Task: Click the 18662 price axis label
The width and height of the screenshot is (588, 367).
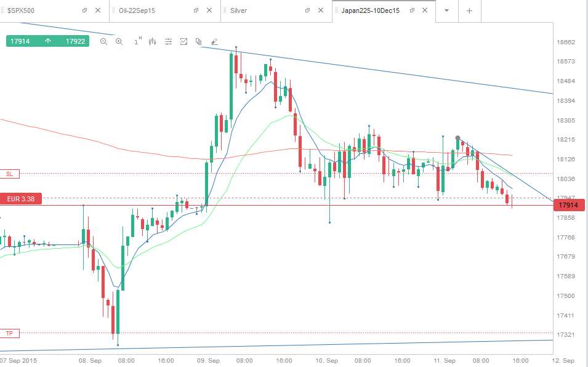Action: [565, 42]
